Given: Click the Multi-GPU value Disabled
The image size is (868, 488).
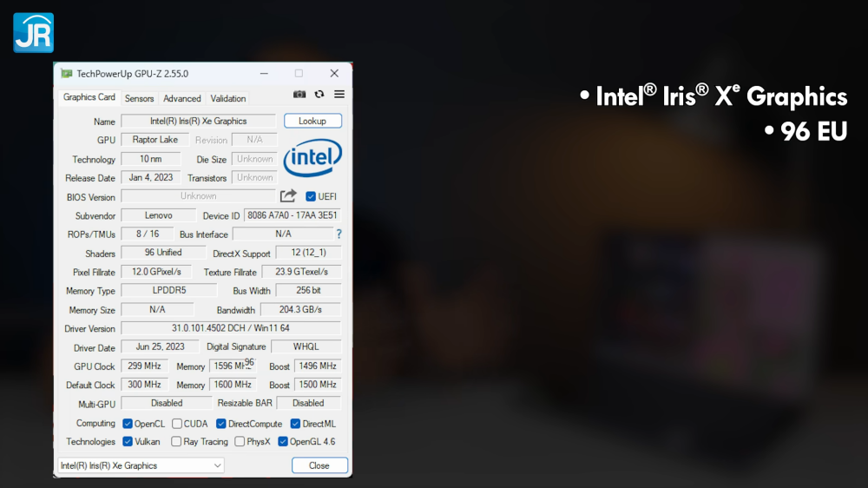Looking at the screenshot, I should click(x=167, y=403).
